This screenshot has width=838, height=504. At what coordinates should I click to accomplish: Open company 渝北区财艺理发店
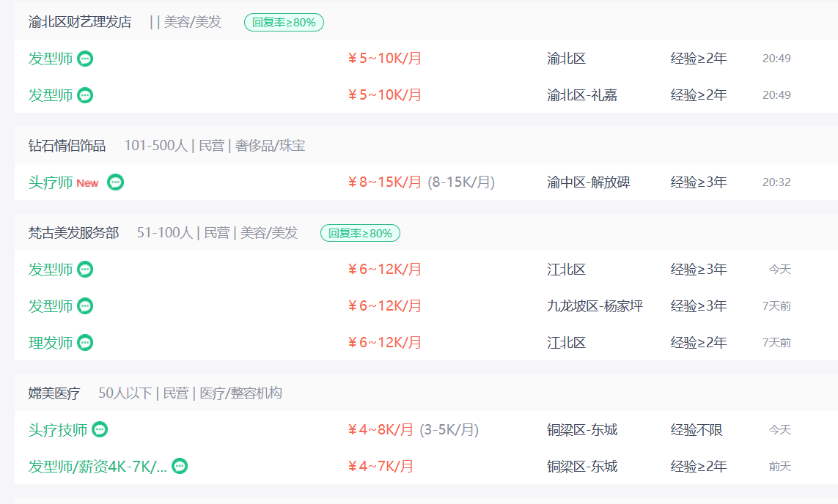[80, 22]
